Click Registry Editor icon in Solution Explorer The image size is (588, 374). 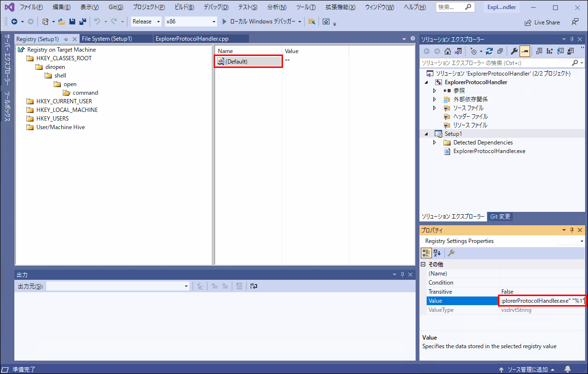click(x=549, y=51)
